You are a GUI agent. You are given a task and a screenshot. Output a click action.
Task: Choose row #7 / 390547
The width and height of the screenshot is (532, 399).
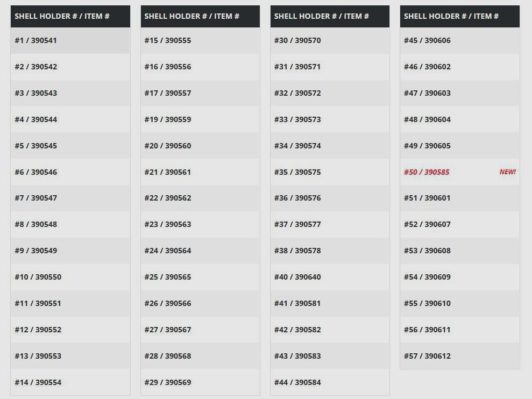point(70,198)
